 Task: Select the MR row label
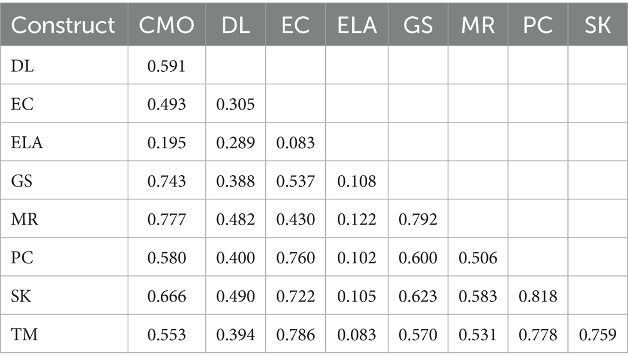(x=24, y=220)
